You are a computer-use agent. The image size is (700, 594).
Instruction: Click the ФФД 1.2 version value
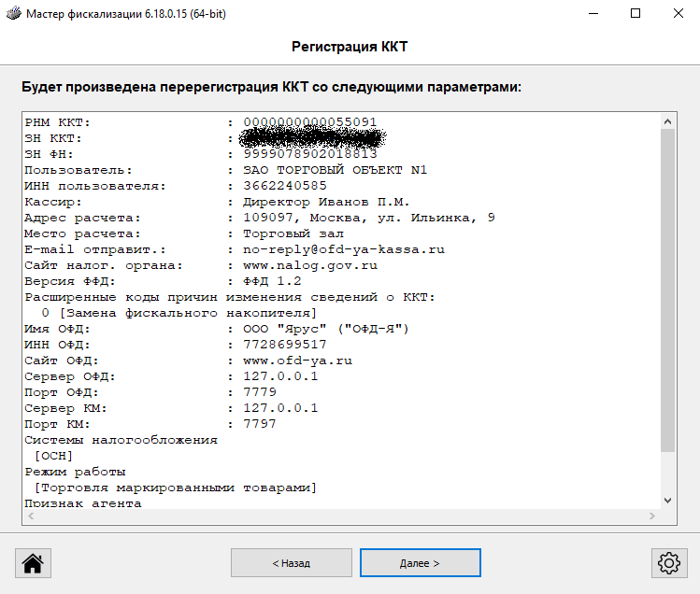click(x=272, y=281)
